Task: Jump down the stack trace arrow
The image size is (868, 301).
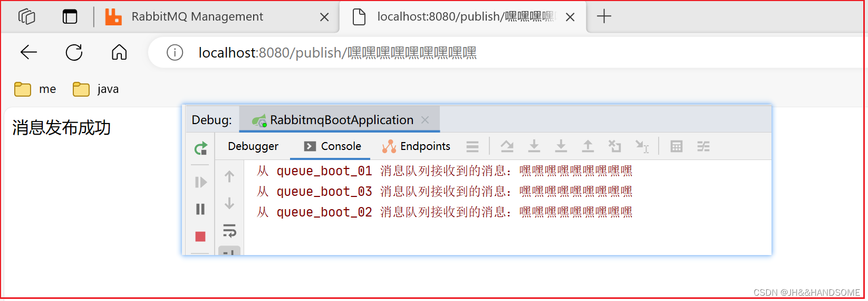Action: [x=229, y=203]
